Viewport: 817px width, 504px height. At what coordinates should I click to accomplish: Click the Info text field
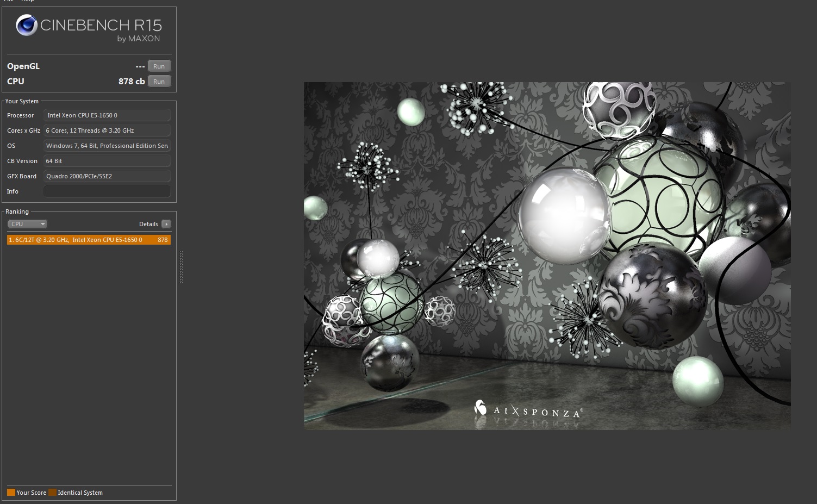point(107,191)
